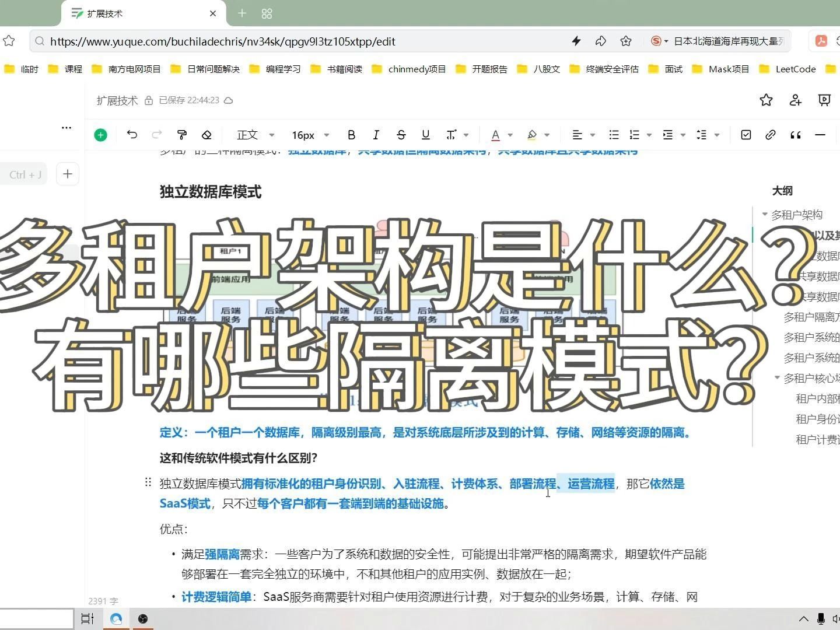Clear formatting with the eraser icon
840x630 pixels.
pos(206,135)
